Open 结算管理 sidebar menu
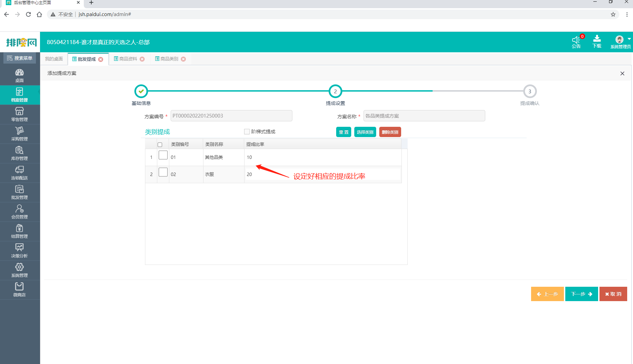633x364 pixels. 19,231
